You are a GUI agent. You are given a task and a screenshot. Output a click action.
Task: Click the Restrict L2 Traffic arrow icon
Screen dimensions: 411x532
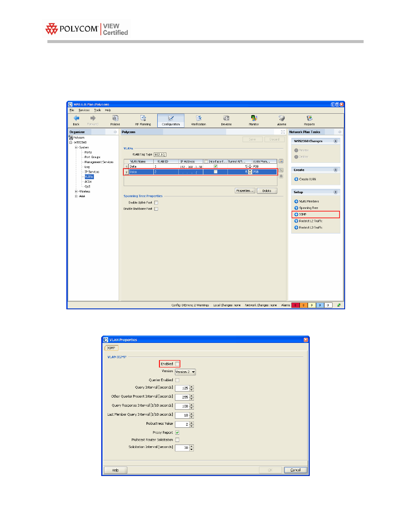click(296, 221)
